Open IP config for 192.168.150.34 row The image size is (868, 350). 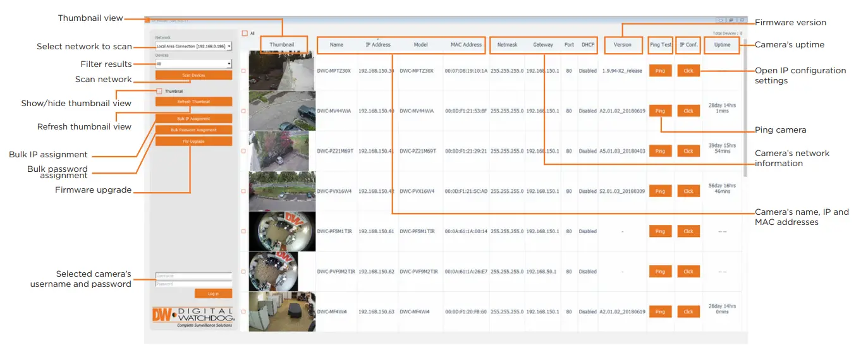point(688,71)
